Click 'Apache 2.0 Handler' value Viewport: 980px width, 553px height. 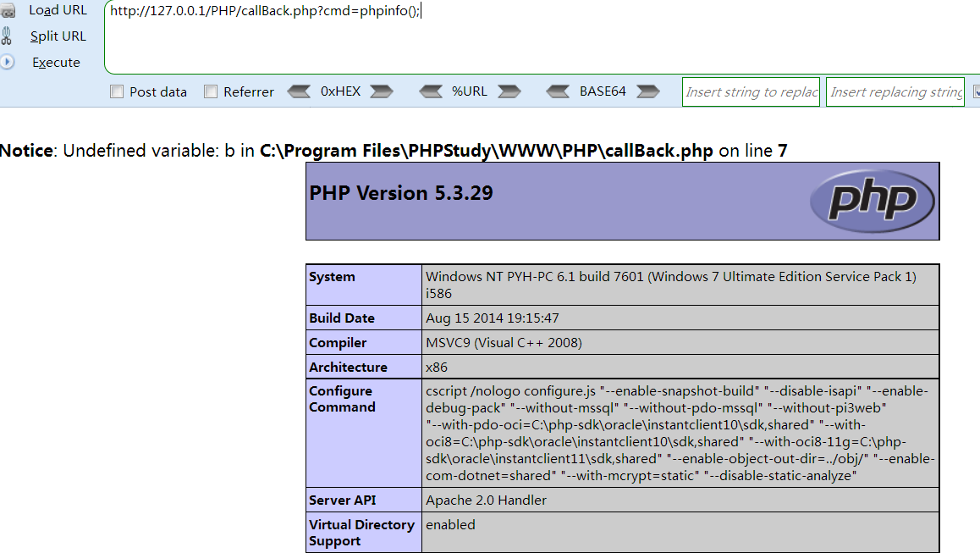487,500
